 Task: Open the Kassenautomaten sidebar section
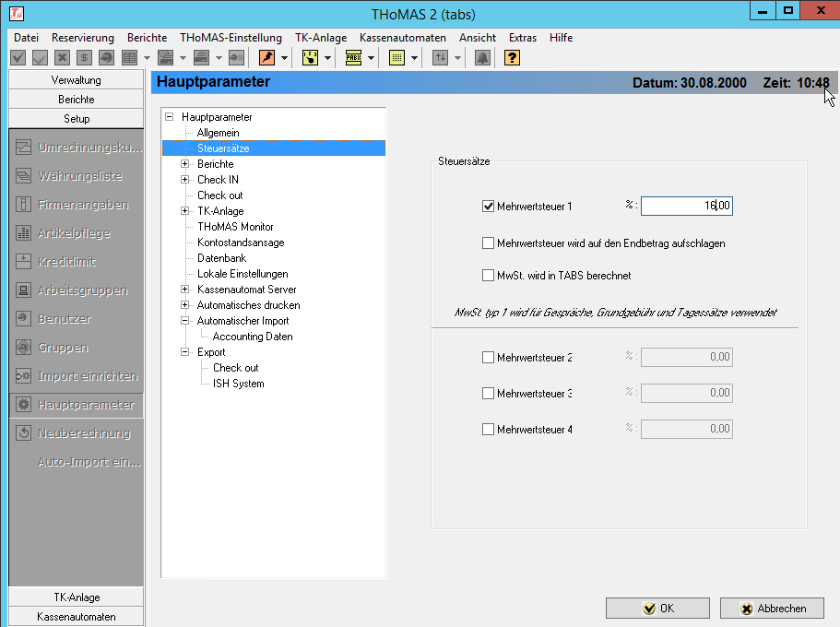click(x=77, y=616)
